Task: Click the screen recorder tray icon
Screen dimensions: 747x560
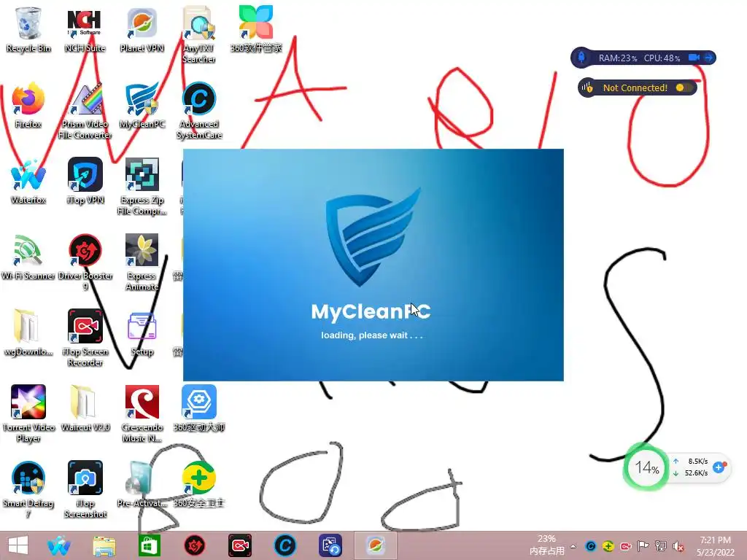Action: click(625, 546)
